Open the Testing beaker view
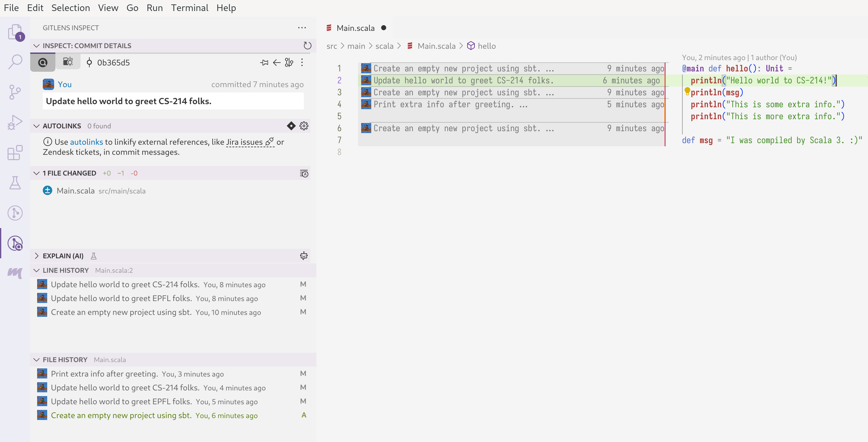The width and height of the screenshot is (868, 442). 15,183
